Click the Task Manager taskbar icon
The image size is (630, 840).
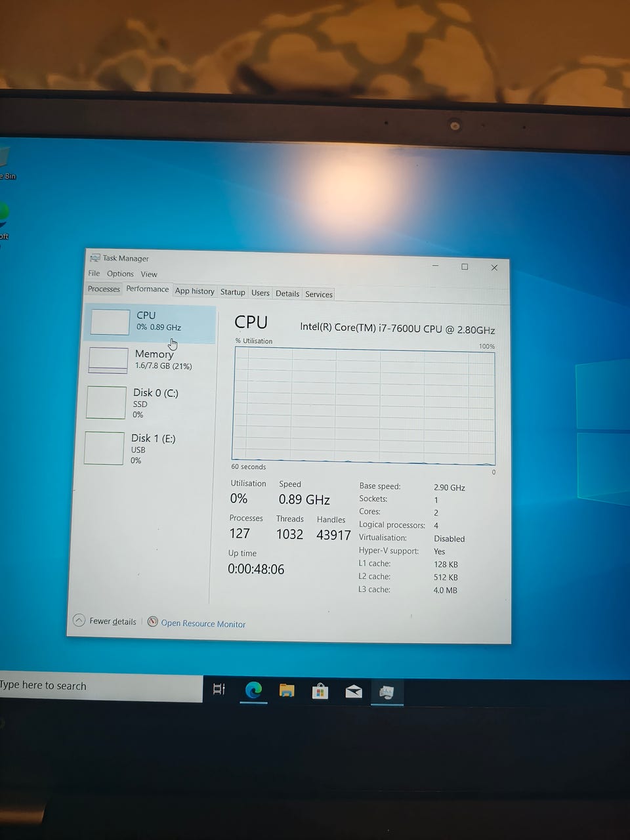point(387,692)
